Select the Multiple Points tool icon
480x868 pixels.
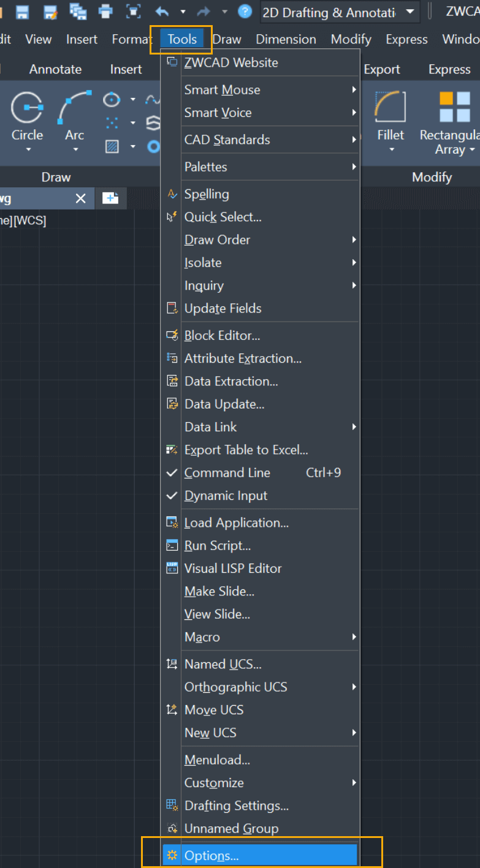coord(112,123)
